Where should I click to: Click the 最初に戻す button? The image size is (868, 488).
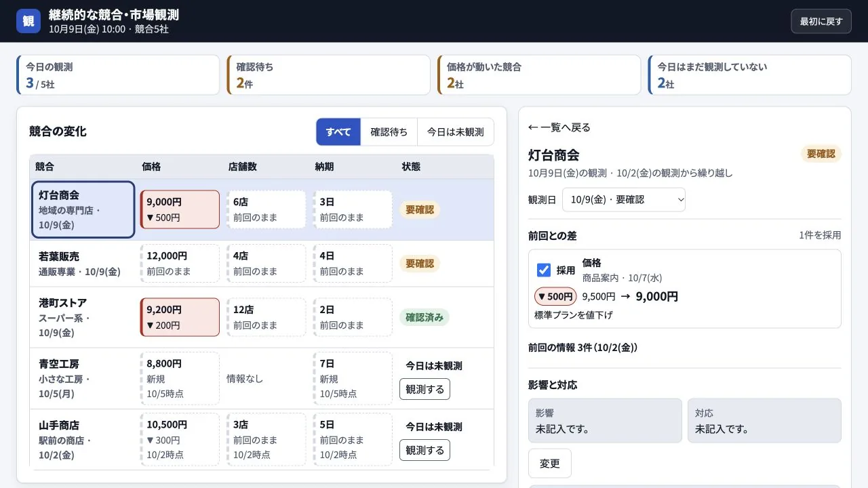tap(821, 21)
